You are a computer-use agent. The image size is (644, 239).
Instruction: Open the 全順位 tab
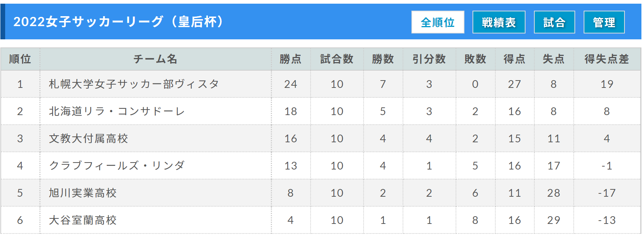click(438, 22)
